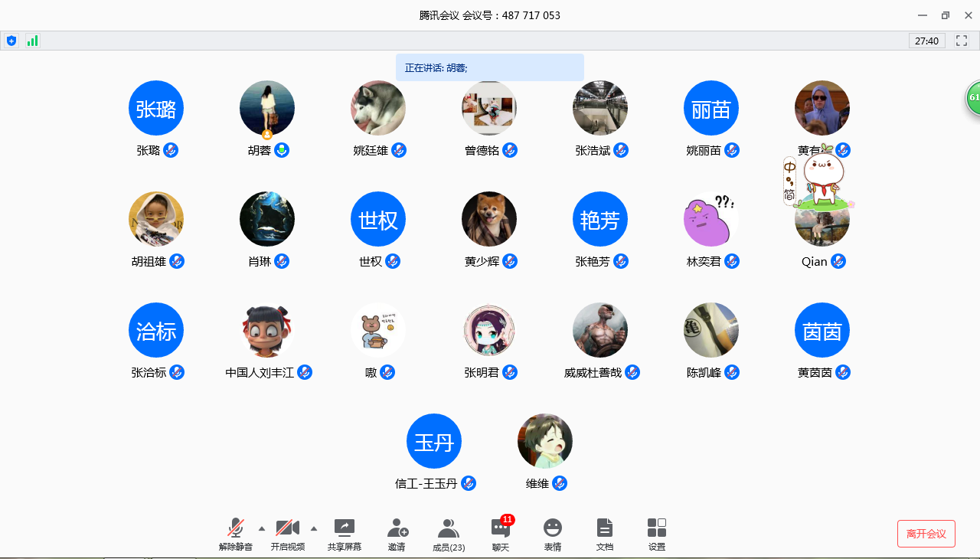Click muted mic icon beside 胡祖雄
Image resolution: width=980 pixels, height=559 pixels.
pos(177,261)
